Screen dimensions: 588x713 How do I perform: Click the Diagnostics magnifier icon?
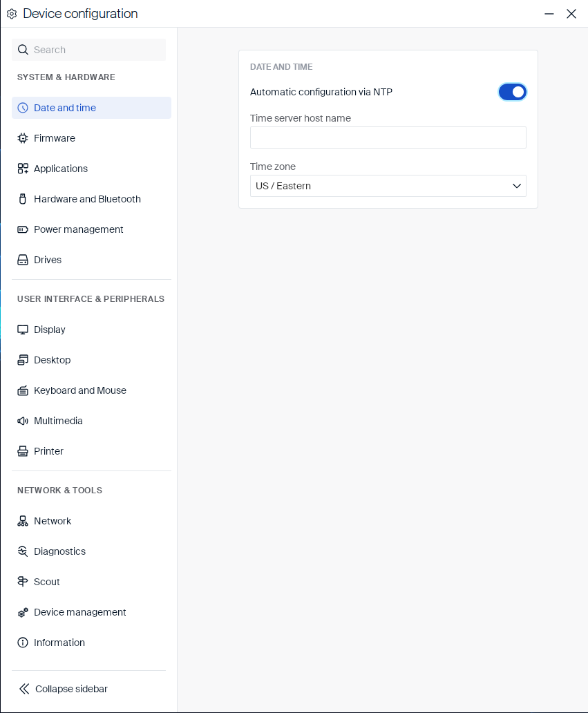click(23, 551)
